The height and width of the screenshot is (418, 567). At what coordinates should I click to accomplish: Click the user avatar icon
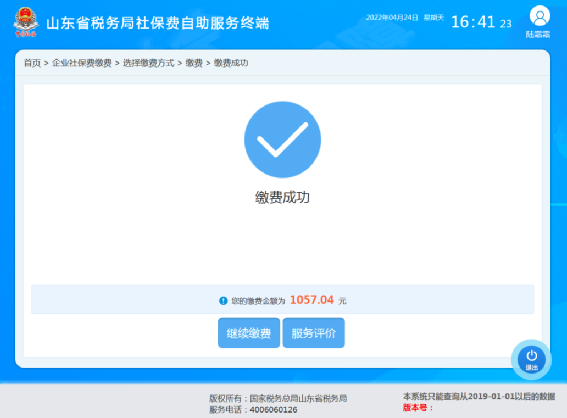click(540, 16)
